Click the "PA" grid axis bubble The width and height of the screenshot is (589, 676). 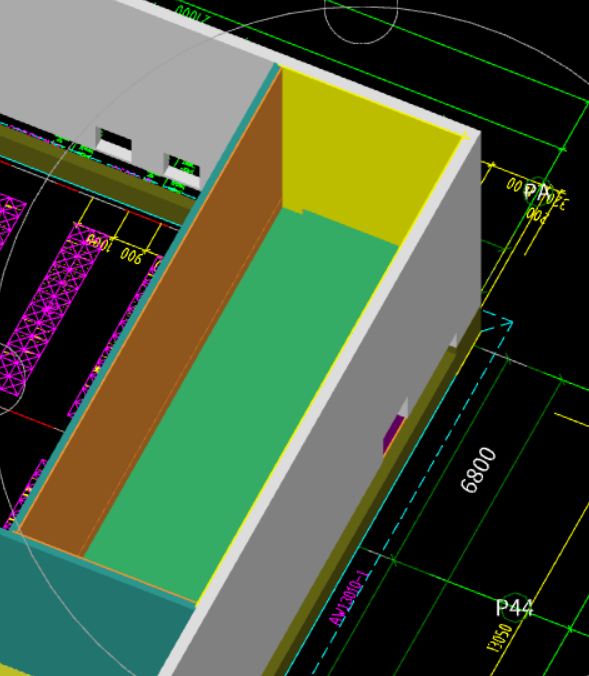tap(538, 191)
